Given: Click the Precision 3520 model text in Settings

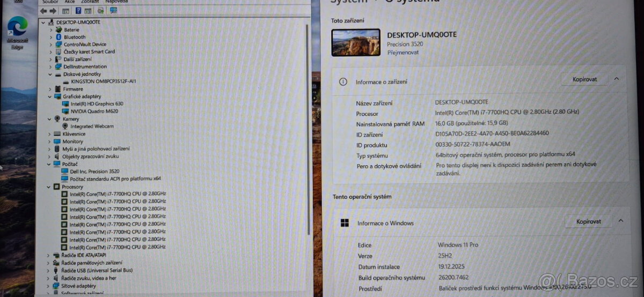Looking at the screenshot, I should [405, 45].
